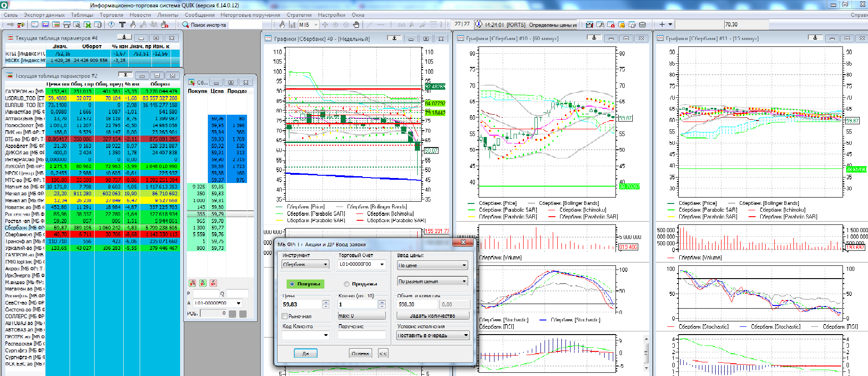Open the Неторговые поручения menu

250,15
